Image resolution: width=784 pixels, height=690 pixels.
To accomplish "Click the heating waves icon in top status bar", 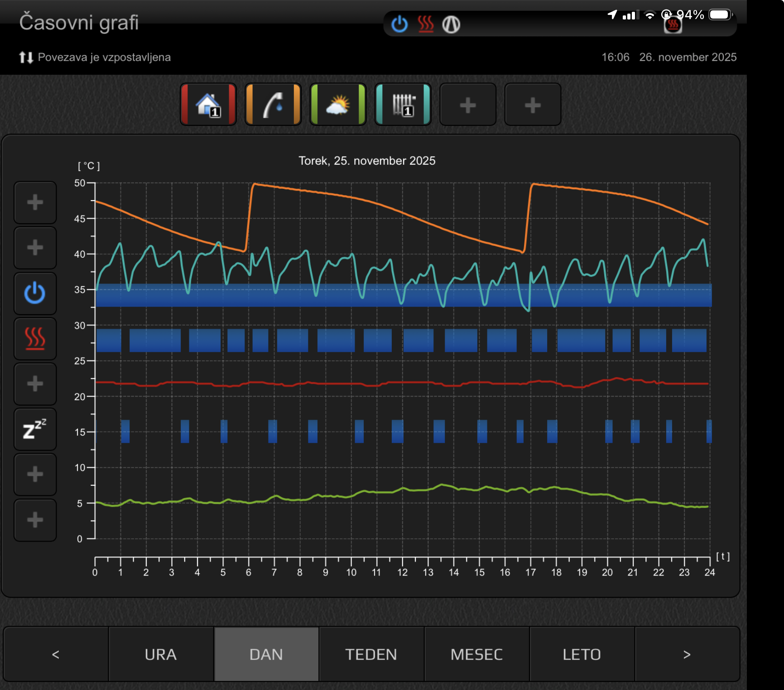I will click(425, 24).
